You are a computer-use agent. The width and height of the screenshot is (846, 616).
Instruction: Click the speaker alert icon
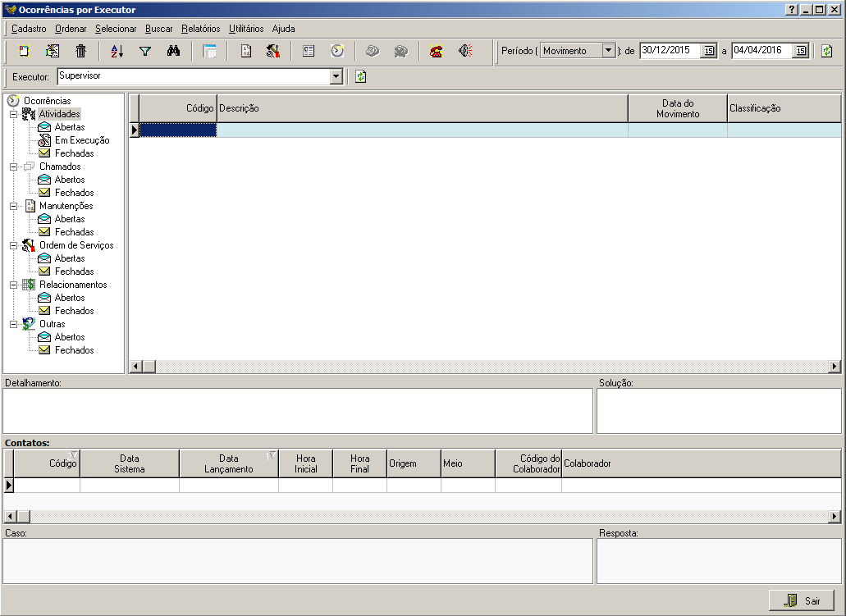[465, 51]
